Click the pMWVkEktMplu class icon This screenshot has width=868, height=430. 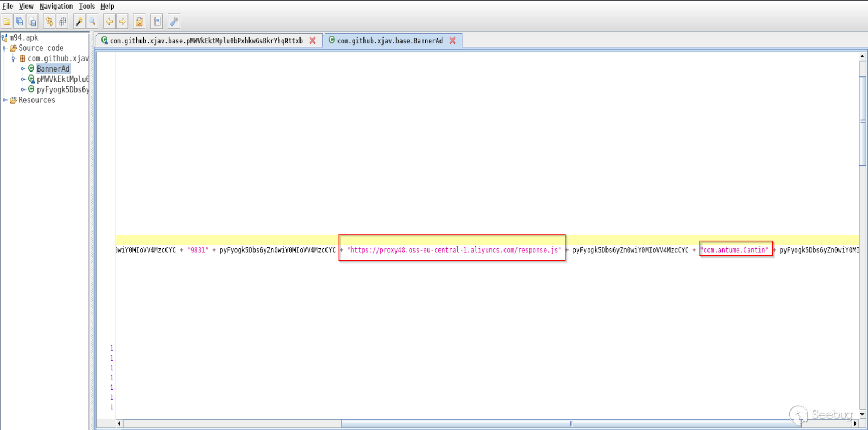(x=31, y=79)
